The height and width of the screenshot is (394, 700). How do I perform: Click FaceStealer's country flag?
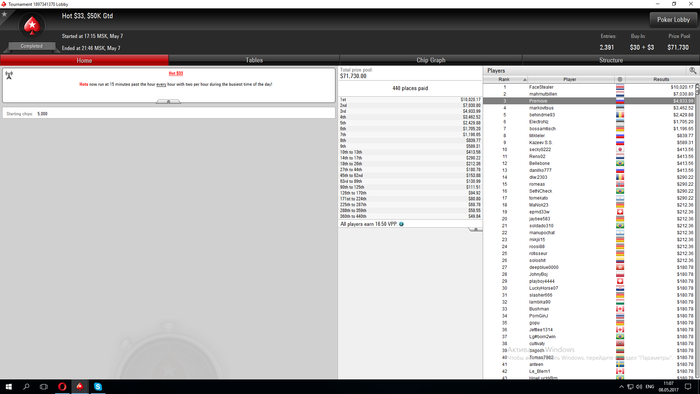(x=620, y=87)
